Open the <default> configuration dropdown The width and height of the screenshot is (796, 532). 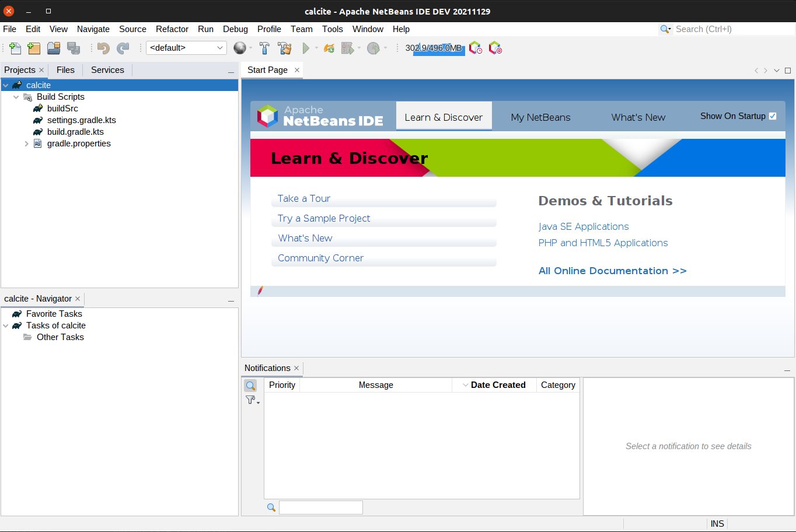[x=186, y=48]
